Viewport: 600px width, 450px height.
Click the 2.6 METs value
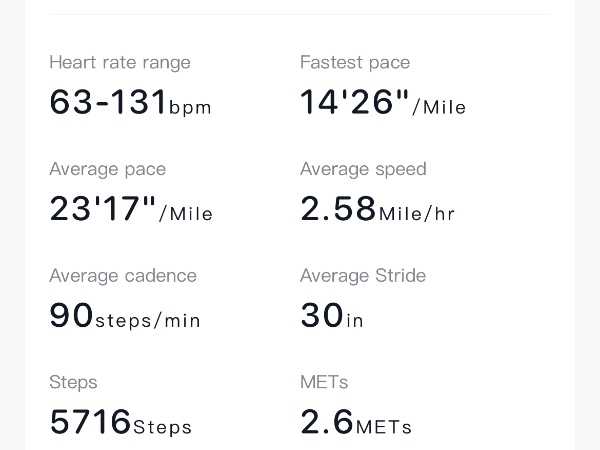[327, 422]
